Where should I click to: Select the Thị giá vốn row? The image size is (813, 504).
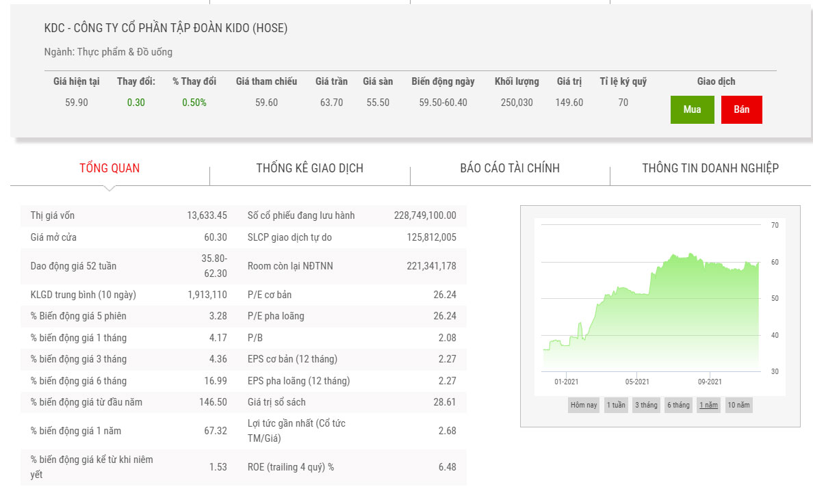pyautogui.click(x=129, y=215)
